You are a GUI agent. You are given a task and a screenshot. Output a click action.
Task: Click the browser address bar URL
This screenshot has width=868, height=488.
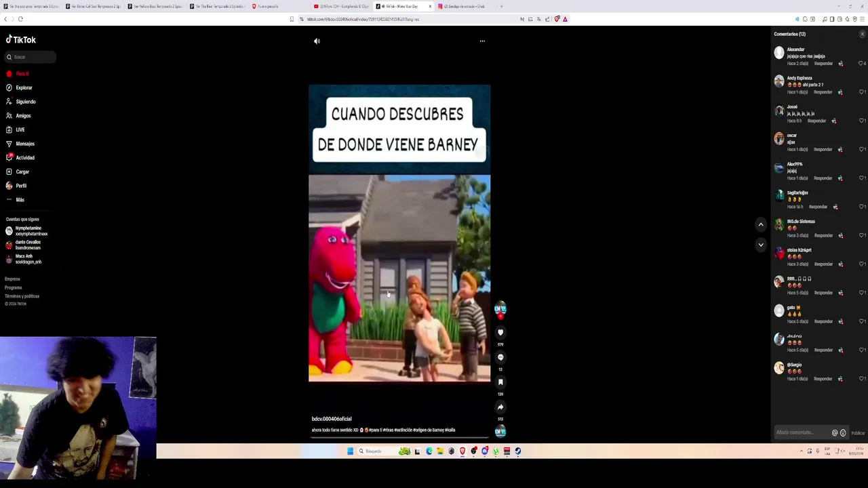pyautogui.click(x=363, y=19)
